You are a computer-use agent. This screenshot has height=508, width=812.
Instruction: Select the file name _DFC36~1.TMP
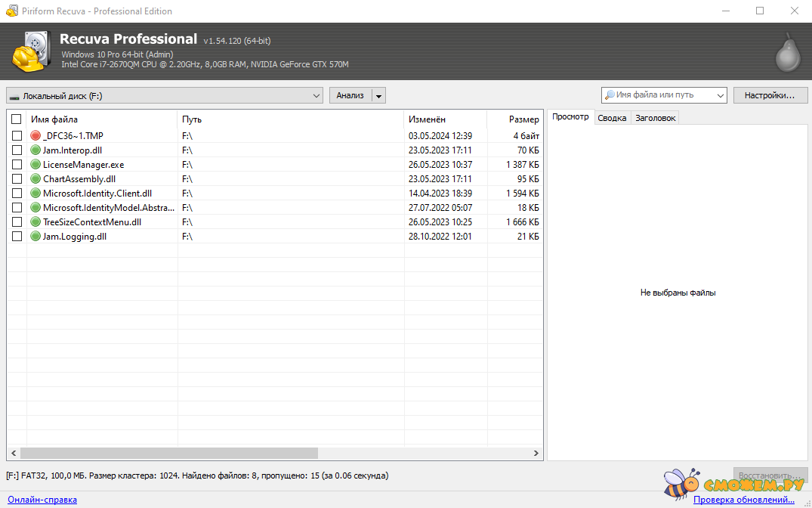pos(73,136)
